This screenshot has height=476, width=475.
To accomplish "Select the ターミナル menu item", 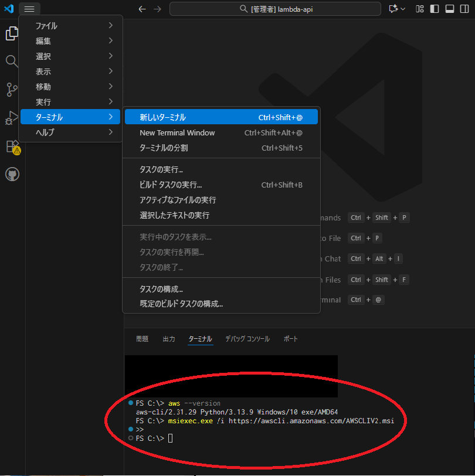I will point(70,117).
